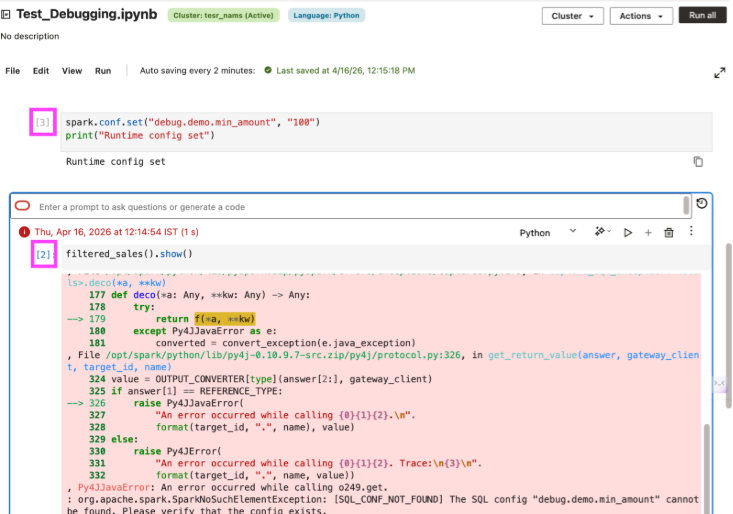This screenshot has width=733, height=514.
Task: Click the 'Cluster: tesr_nams (Active)' badge
Action: point(225,16)
